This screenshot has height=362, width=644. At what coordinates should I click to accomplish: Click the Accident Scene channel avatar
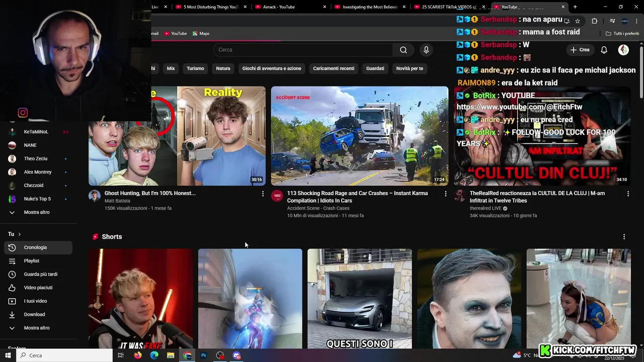[277, 196]
